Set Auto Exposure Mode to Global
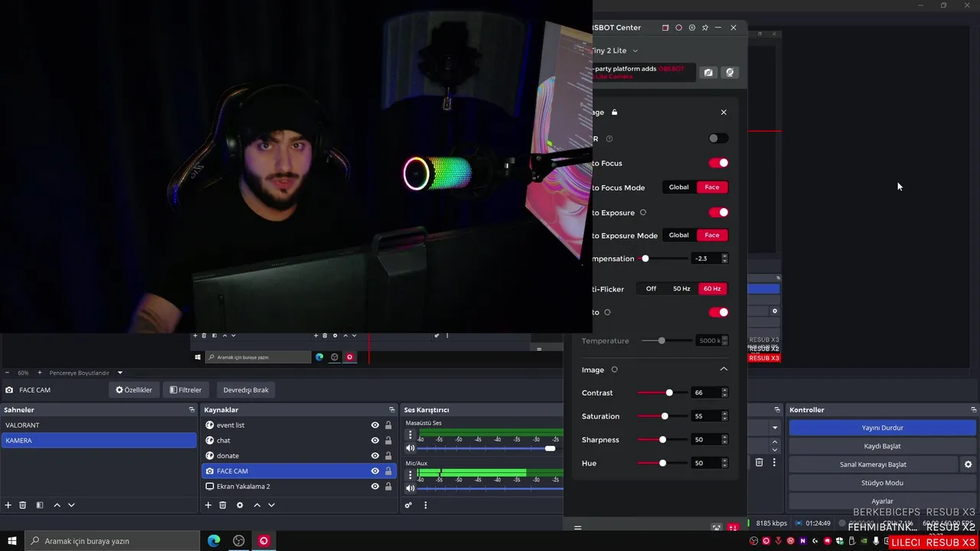This screenshot has height=551, width=980. coord(679,235)
